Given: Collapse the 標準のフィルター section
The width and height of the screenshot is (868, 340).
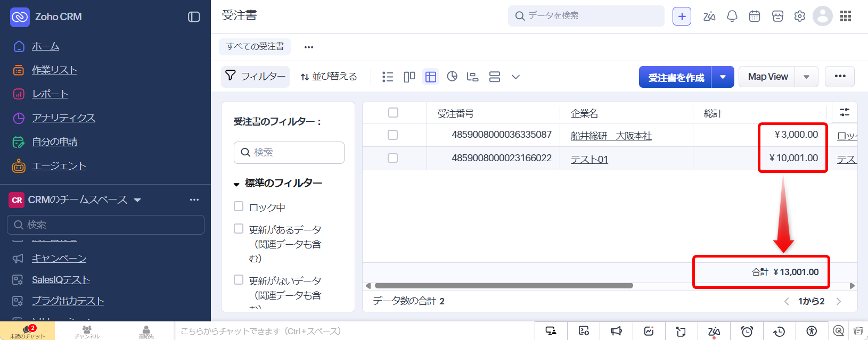Looking at the screenshot, I should pos(236,184).
